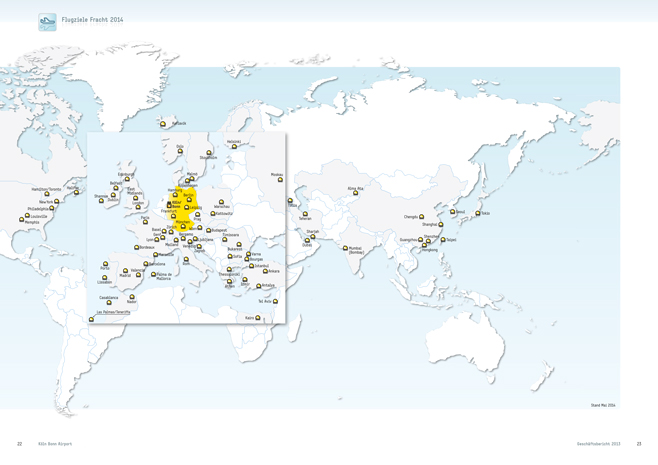658x465 pixels.
Task: Click the Geschäftsbericht 2013 footer text
Action: click(x=598, y=443)
